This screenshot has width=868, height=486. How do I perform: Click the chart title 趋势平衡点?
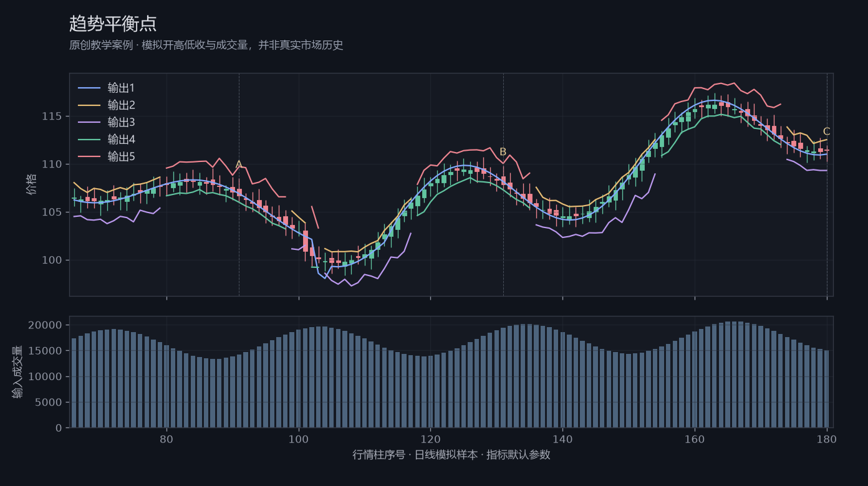tap(113, 24)
